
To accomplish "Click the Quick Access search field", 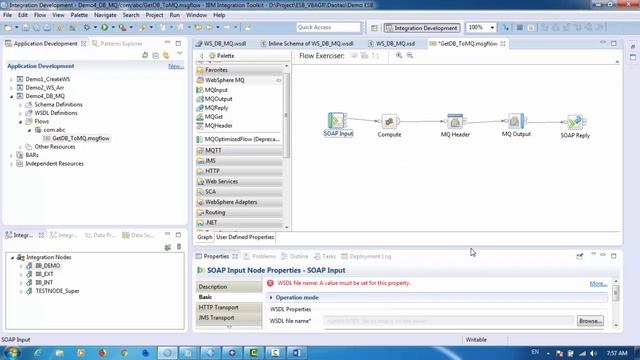I will 328,27.
